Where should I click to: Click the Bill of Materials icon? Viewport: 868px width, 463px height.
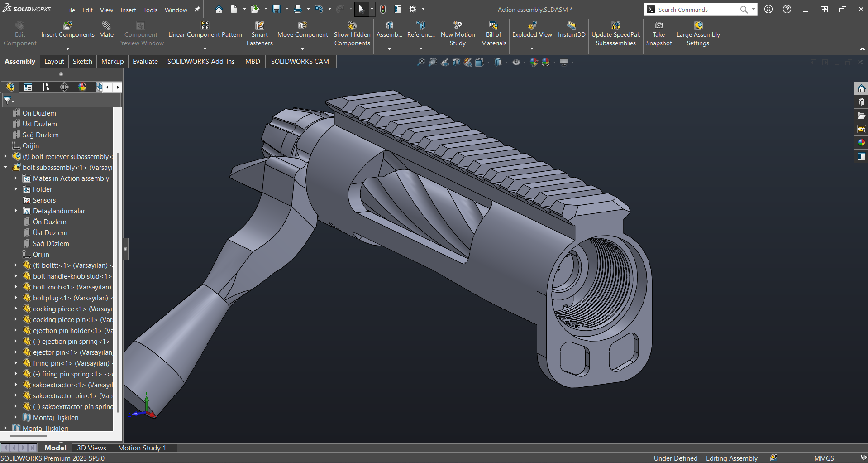coord(493,26)
